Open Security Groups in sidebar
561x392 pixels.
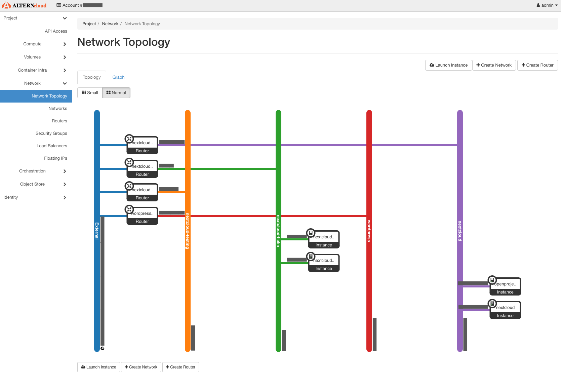(51, 133)
